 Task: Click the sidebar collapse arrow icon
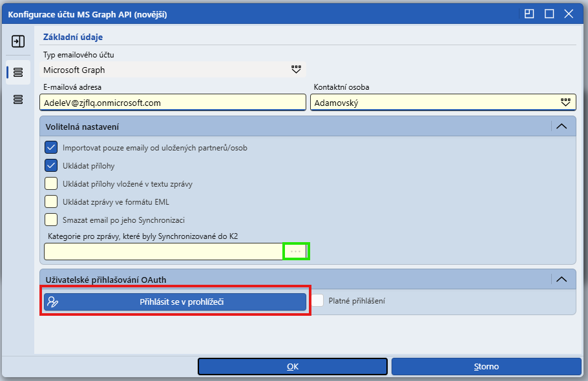[x=18, y=41]
